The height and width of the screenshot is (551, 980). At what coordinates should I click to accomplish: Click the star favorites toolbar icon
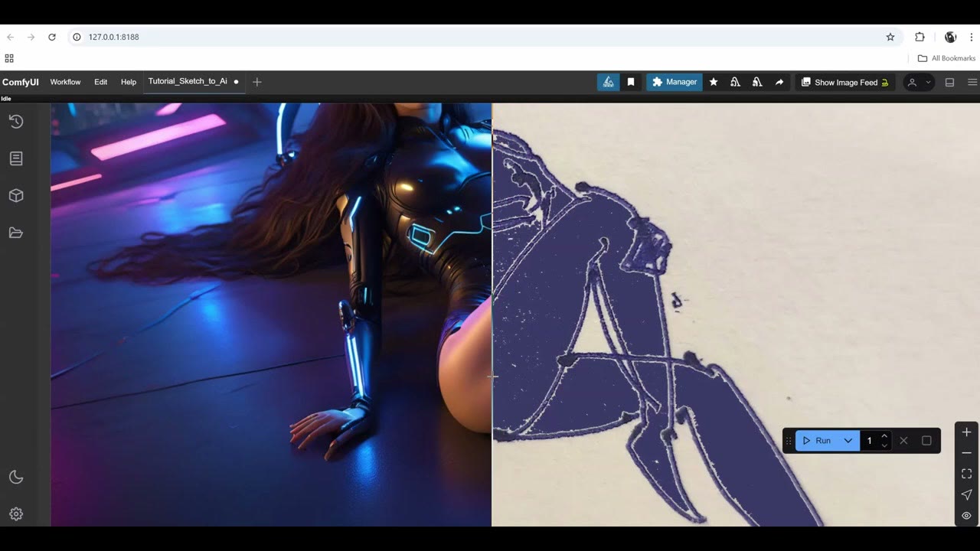point(714,82)
